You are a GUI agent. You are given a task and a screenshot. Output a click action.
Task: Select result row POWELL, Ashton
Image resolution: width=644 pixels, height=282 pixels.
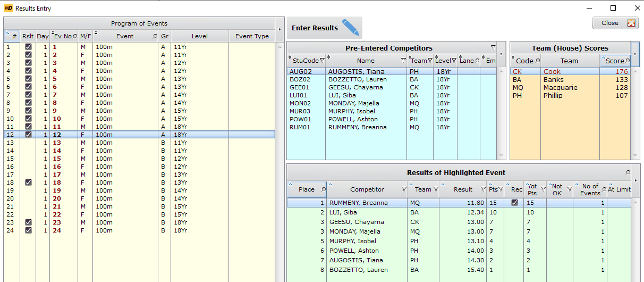coord(459,251)
